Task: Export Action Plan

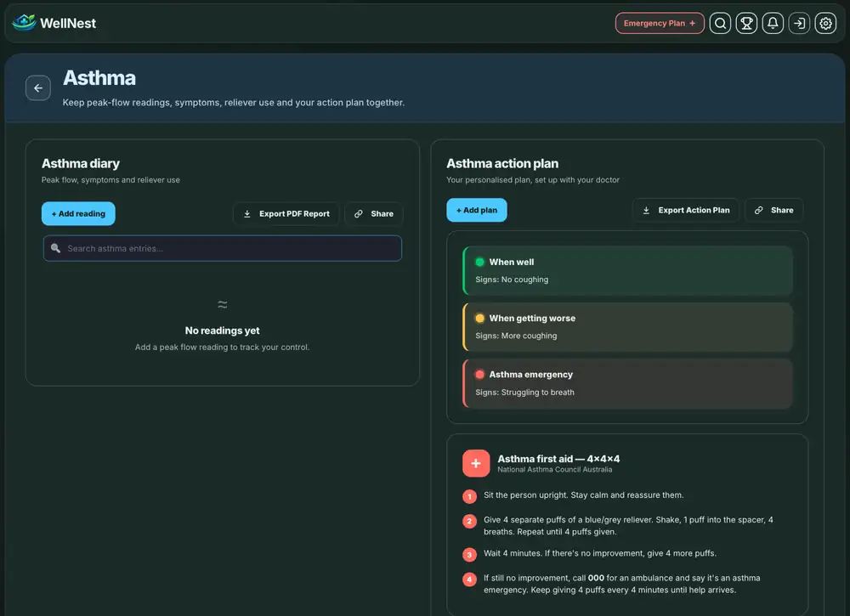Action: (686, 210)
